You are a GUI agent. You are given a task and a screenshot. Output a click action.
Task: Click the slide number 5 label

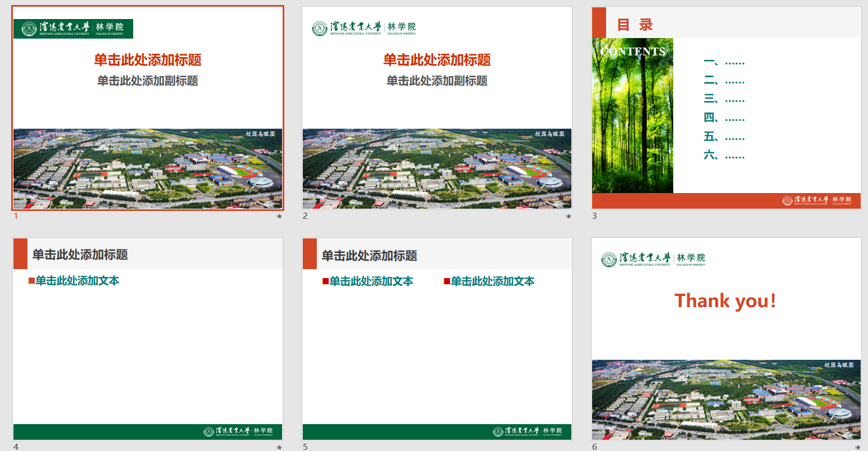pyautogui.click(x=305, y=447)
